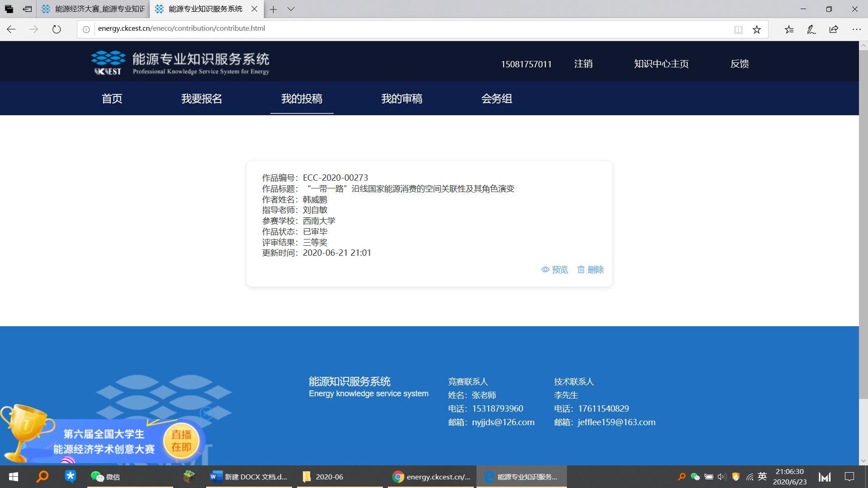This screenshot has height=488, width=868.
Task: Share the page using the share icon
Action: 833,29
